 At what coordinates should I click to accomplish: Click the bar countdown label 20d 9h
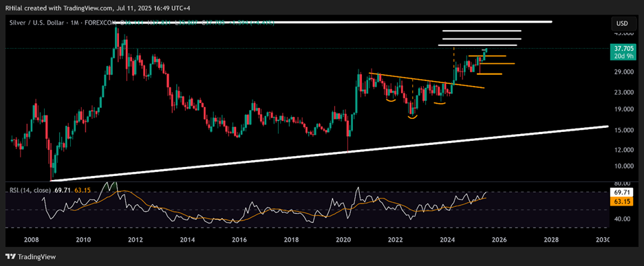point(623,56)
